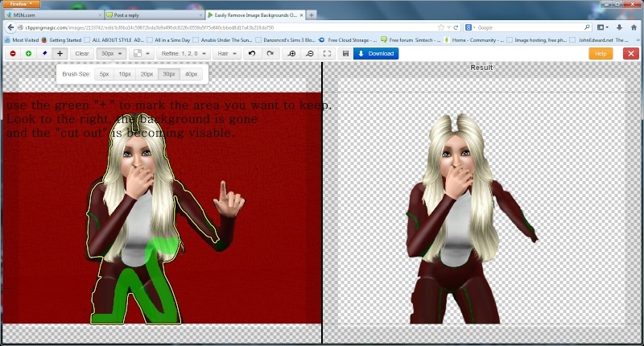
Task: Click the zoom out magnifier icon
Action: coord(310,53)
